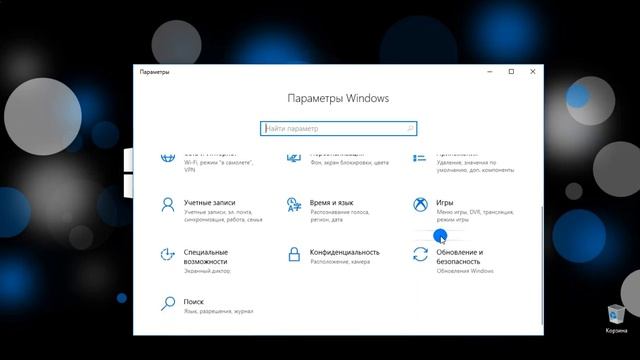
Task: Click 'Обновления Windows' description text
Action: click(465, 271)
